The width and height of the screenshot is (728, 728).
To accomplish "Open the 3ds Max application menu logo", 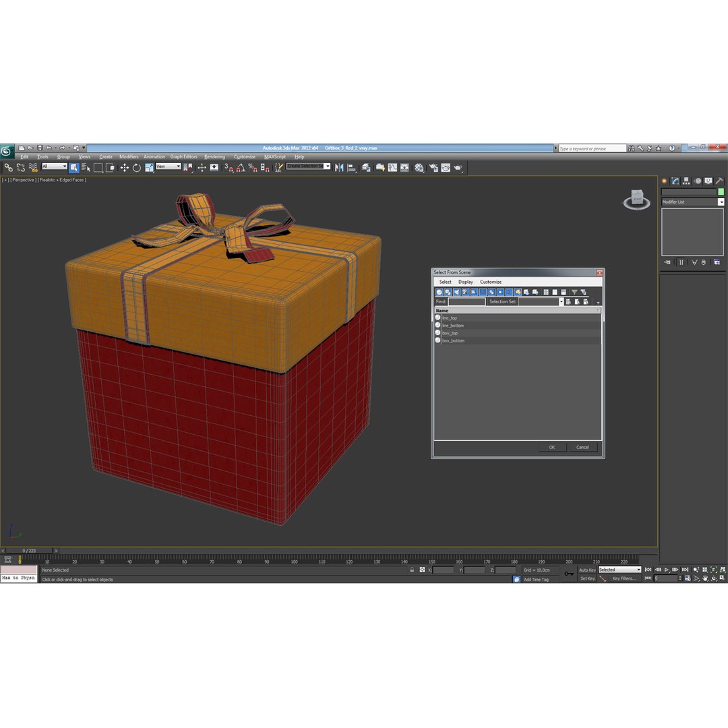I will pyautogui.click(x=7, y=152).
